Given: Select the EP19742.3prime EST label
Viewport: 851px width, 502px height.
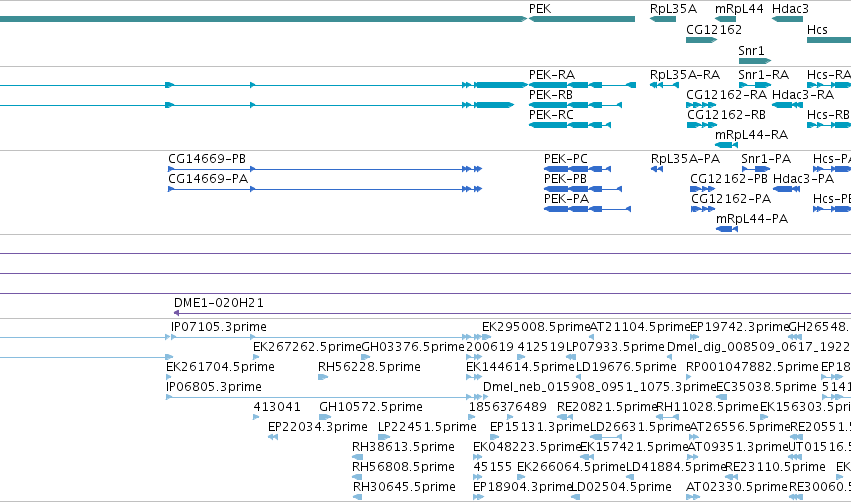Looking at the screenshot, I should pyautogui.click(x=739, y=327).
